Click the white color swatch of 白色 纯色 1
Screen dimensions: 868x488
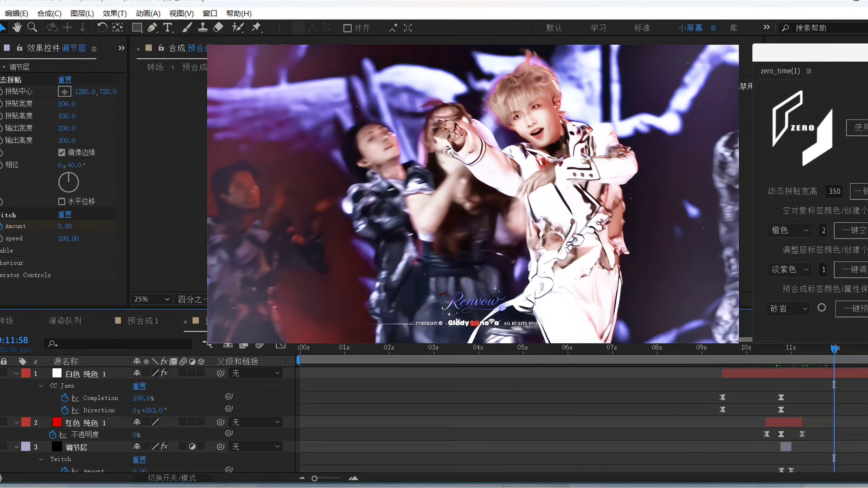[x=57, y=373]
